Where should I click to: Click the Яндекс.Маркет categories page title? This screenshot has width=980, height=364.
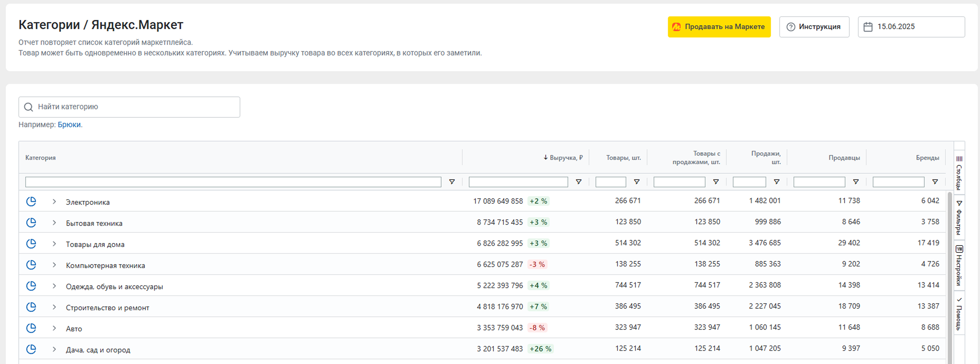[x=101, y=25]
